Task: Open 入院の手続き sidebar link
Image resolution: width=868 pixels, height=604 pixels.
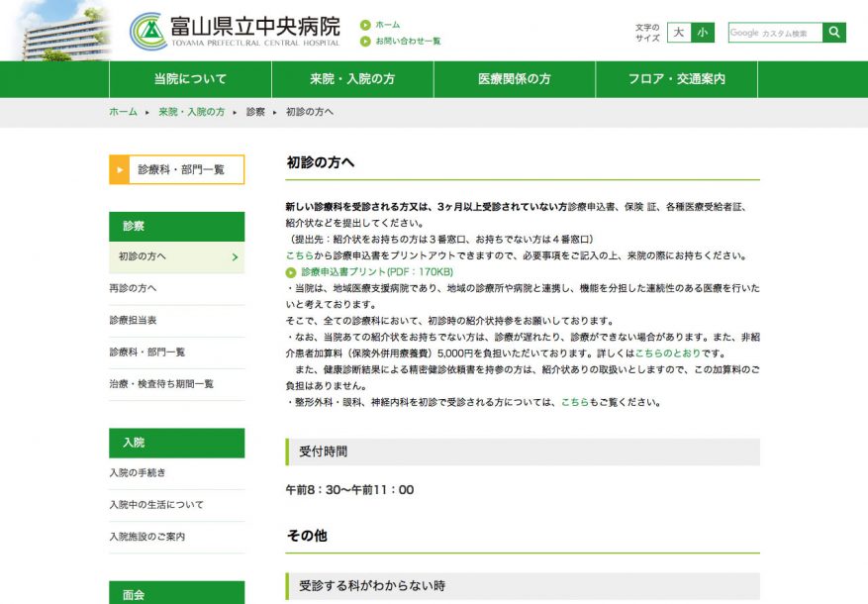Action: coord(138,473)
